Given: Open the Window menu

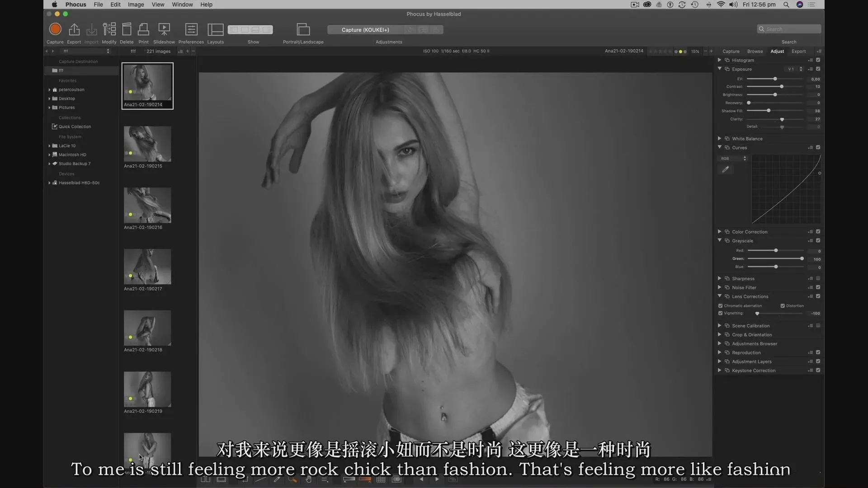Looking at the screenshot, I should (x=182, y=5).
